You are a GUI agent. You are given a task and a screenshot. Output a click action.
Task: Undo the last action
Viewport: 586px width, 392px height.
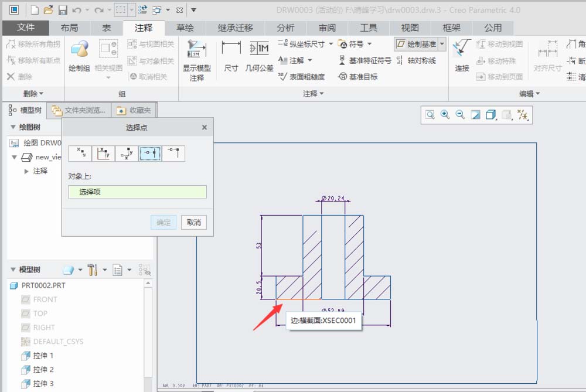(x=76, y=10)
